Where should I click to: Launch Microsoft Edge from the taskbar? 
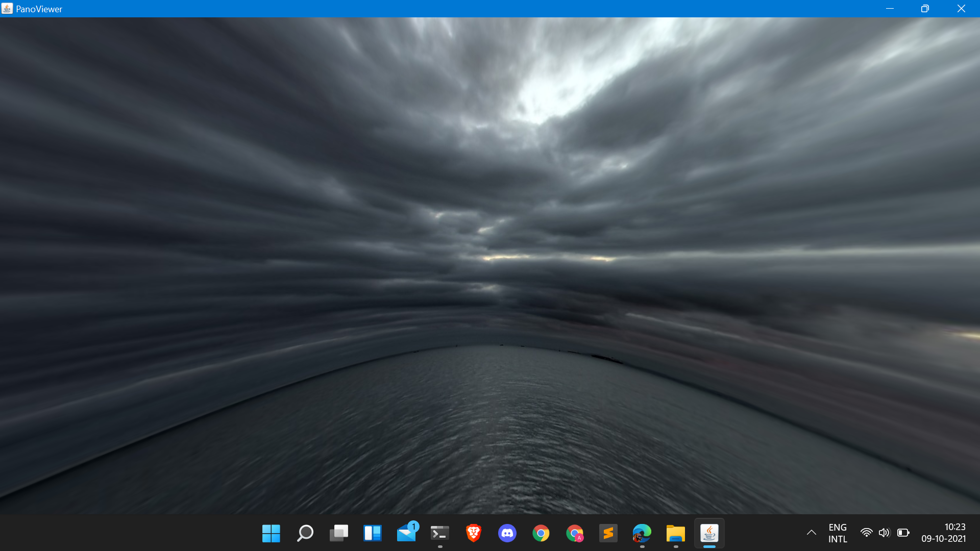(642, 533)
